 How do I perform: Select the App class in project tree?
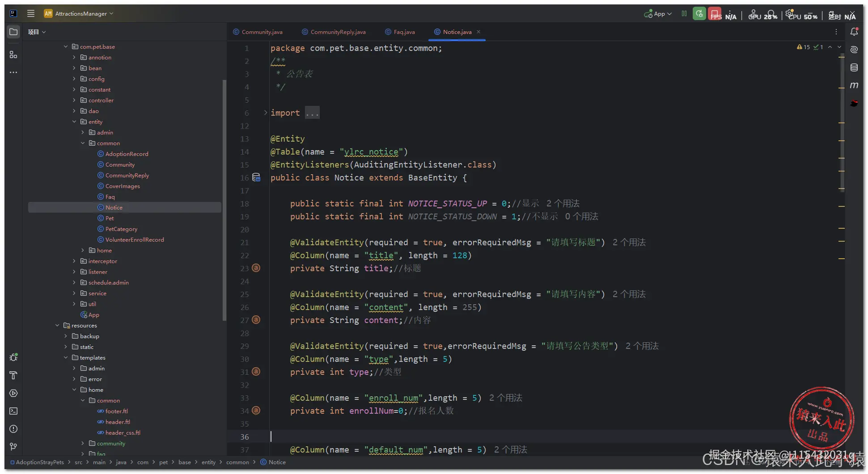(x=93, y=315)
